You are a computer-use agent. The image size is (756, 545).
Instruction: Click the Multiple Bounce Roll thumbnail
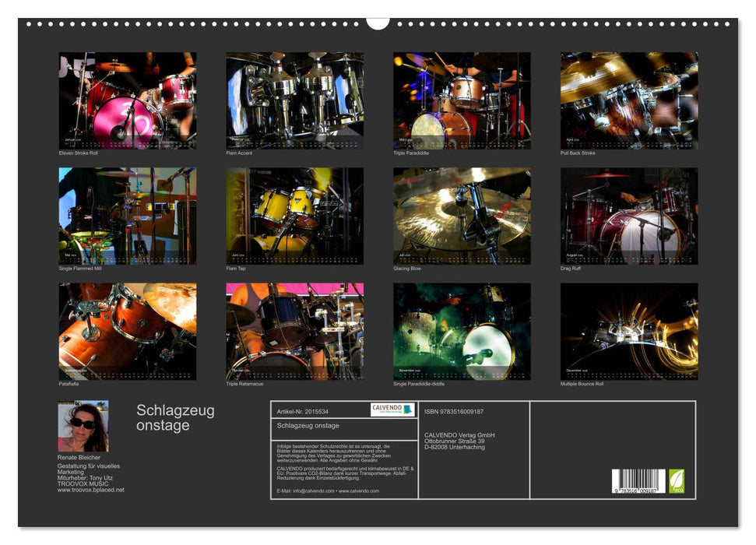(629, 331)
